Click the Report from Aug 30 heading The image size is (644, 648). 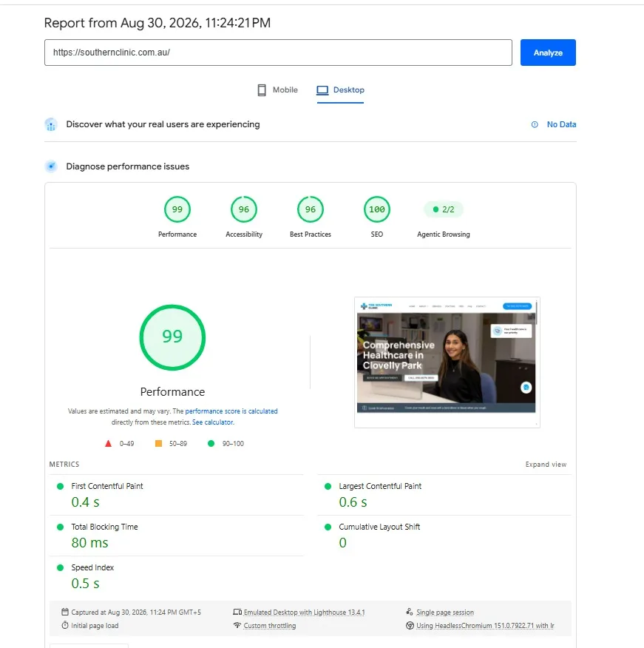pyautogui.click(x=157, y=23)
